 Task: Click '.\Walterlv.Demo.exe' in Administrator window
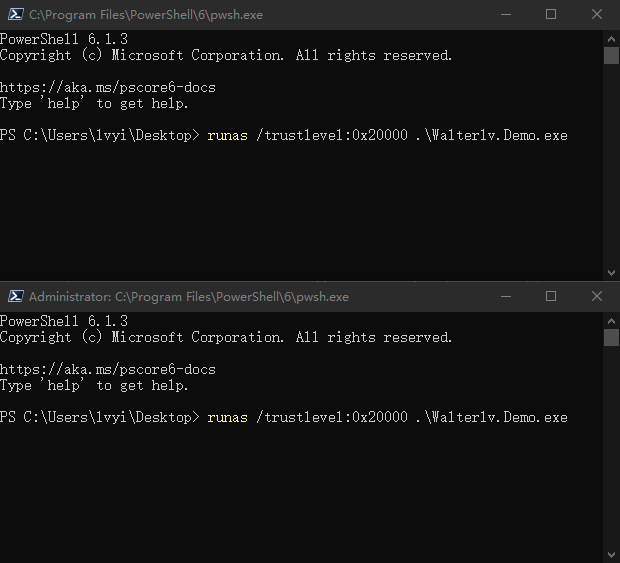[x=492, y=417]
